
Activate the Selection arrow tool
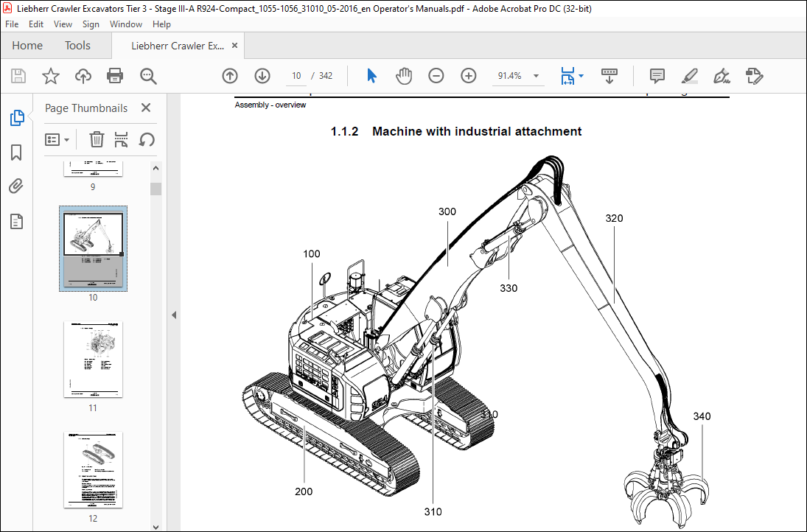coord(371,76)
